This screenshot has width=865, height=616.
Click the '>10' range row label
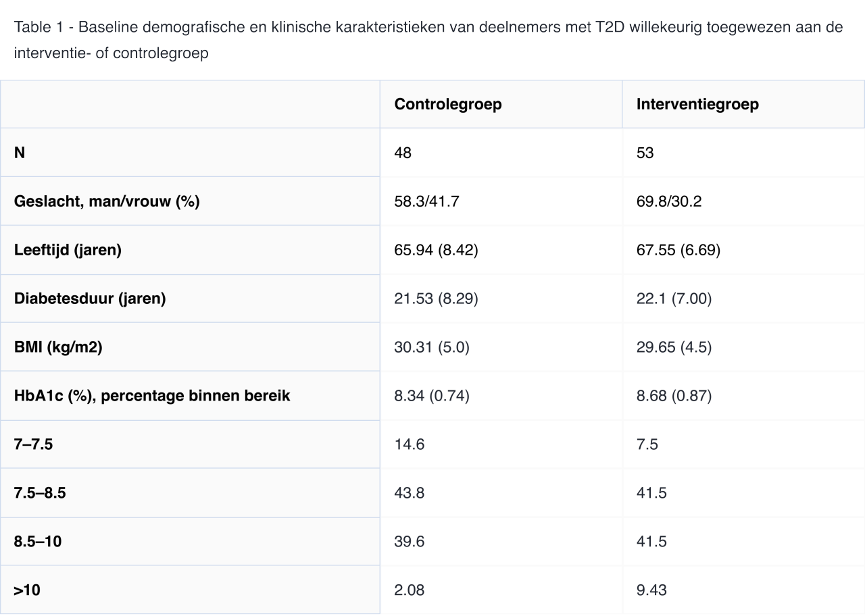click(27, 590)
